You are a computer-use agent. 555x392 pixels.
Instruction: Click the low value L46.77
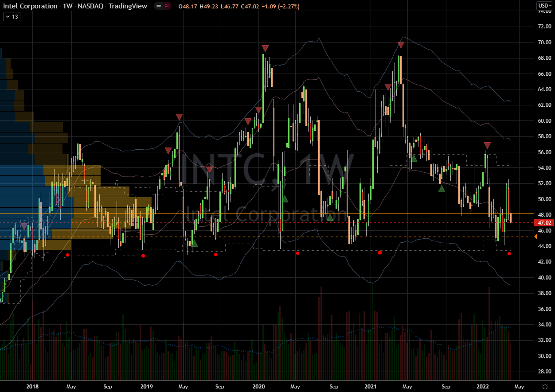pos(229,7)
